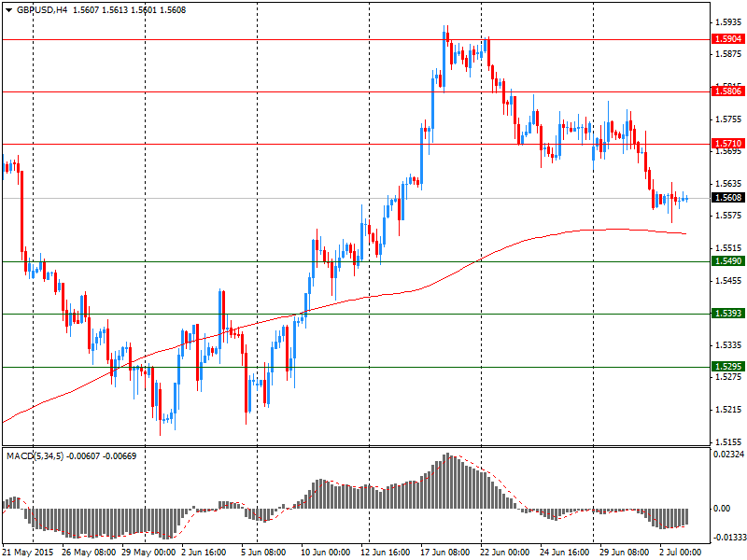Image resolution: width=747 pixels, height=560 pixels.
Task: Click the MACD scale value -0.01333
Action: click(x=728, y=538)
